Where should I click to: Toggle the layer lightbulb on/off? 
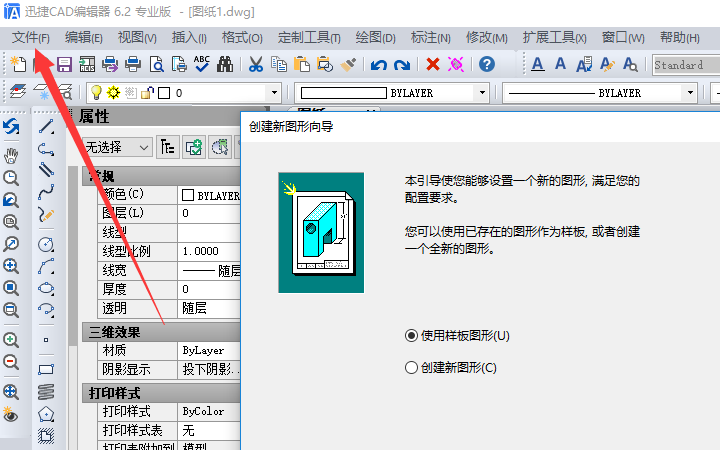pyautogui.click(x=96, y=93)
